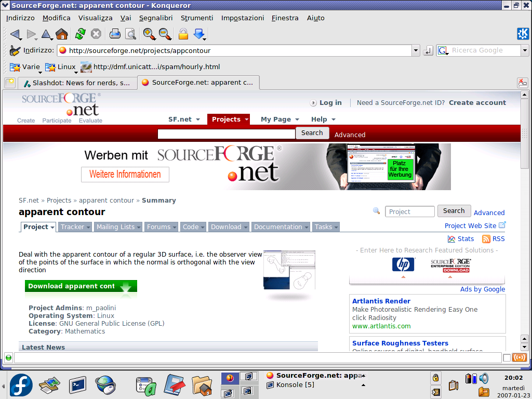Image resolution: width=532 pixels, height=399 pixels.
Task: Open the Stats chart icon link
Action: pos(451,239)
